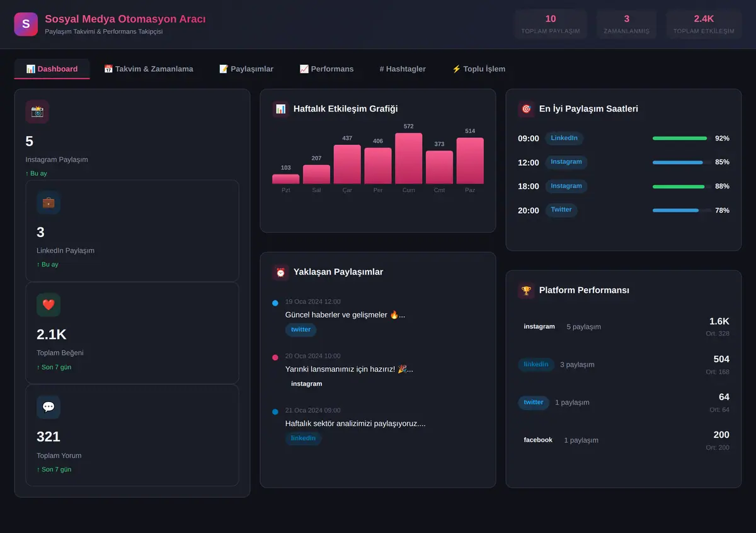
Task: Click the 'Güncel haberler ve gelişmeler' post text
Action: click(x=345, y=315)
